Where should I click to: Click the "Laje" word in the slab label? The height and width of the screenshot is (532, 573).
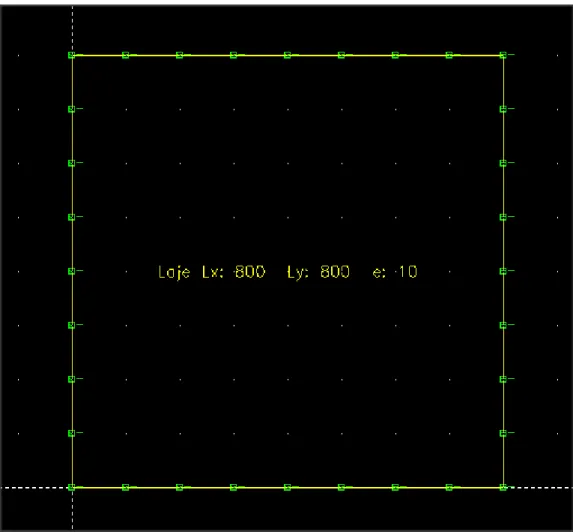coord(174,273)
